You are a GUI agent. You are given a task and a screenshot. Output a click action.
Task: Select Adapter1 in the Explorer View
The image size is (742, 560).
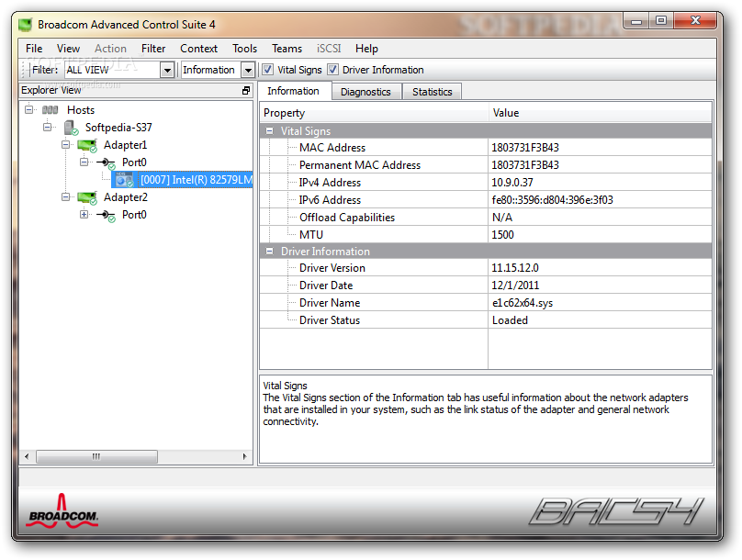point(126,145)
